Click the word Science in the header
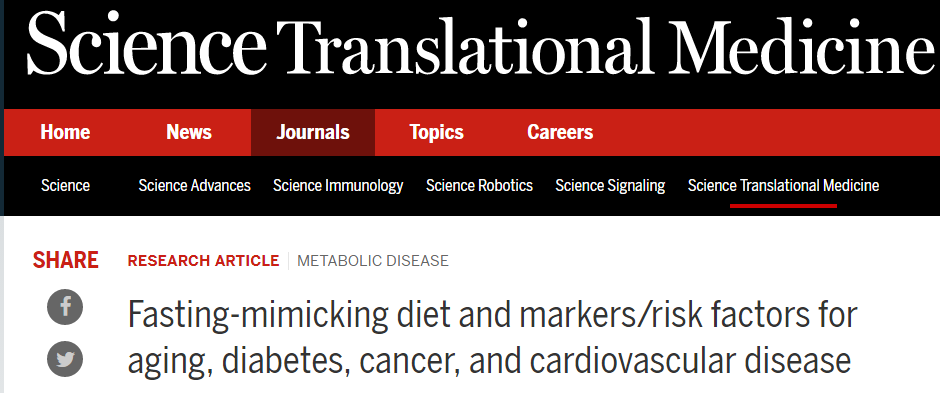 146,45
